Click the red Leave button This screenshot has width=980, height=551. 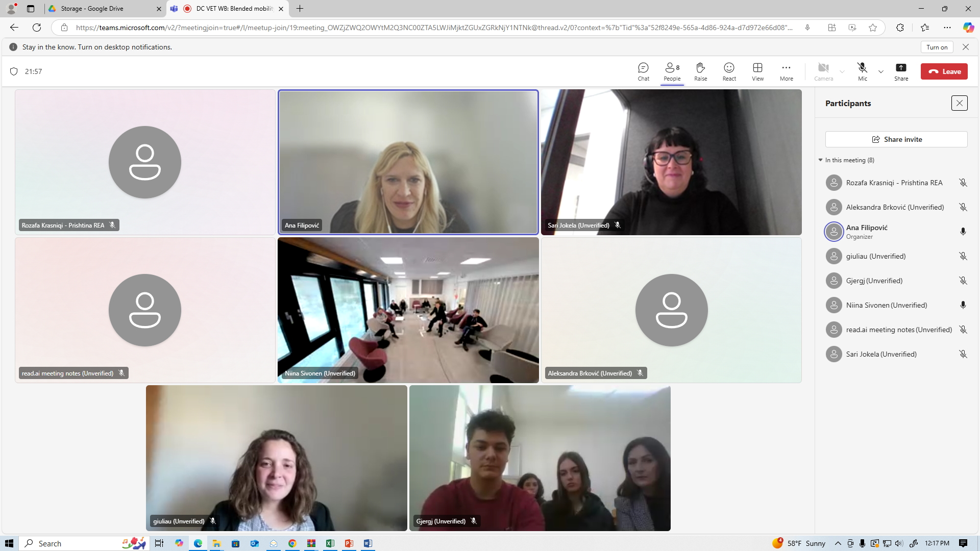pos(944,71)
